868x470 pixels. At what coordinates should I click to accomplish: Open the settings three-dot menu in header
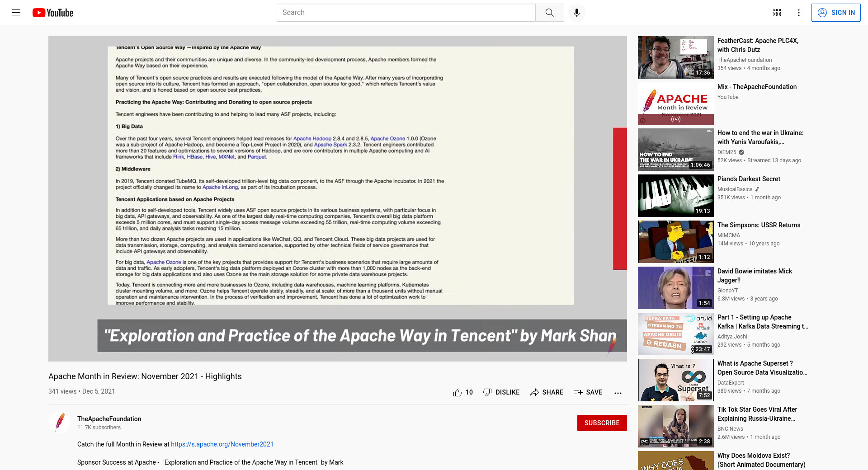[x=799, y=13]
